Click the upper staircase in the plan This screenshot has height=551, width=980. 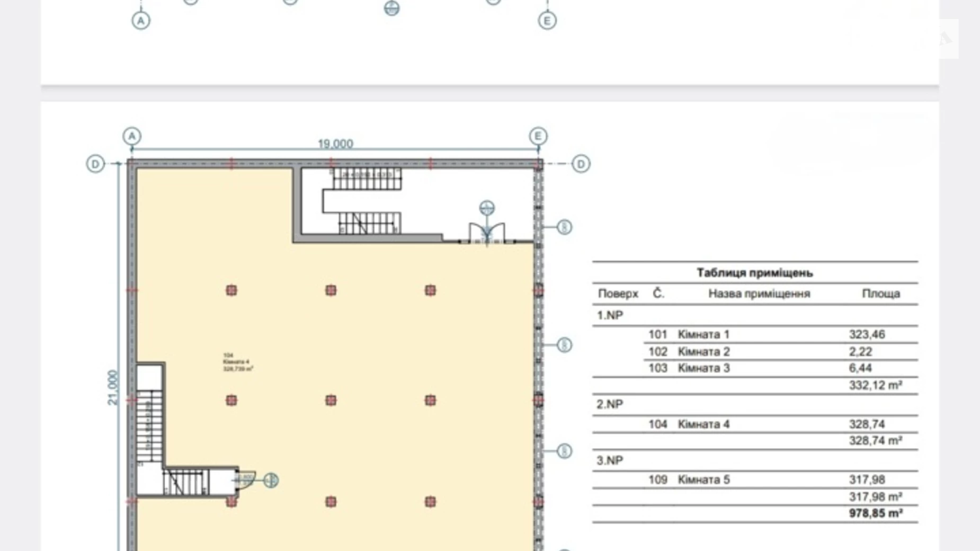(x=367, y=201)
